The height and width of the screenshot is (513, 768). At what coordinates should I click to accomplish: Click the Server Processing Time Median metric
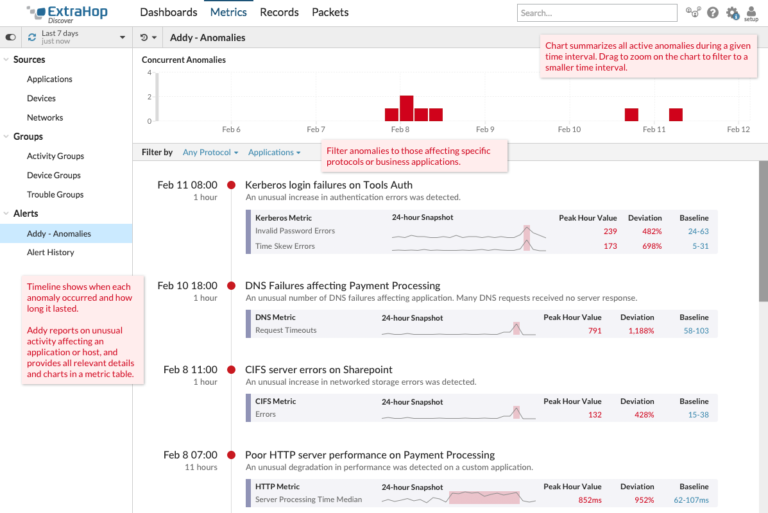click(309, 499)
